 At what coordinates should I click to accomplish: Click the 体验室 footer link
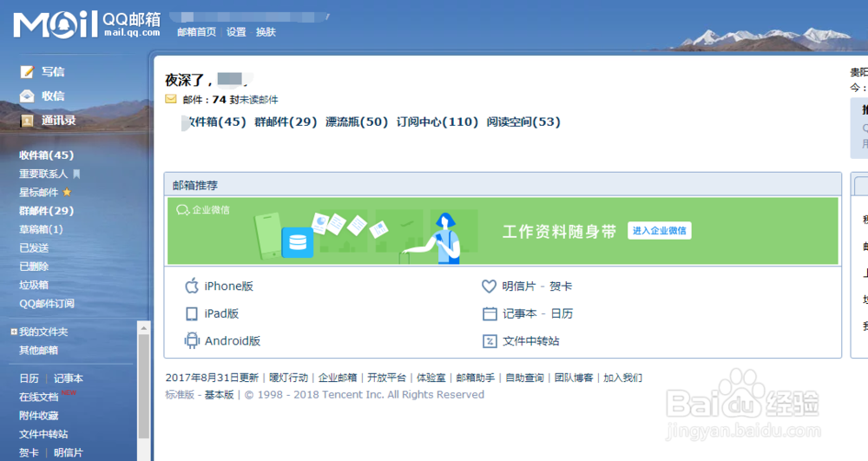coord(431,378)
